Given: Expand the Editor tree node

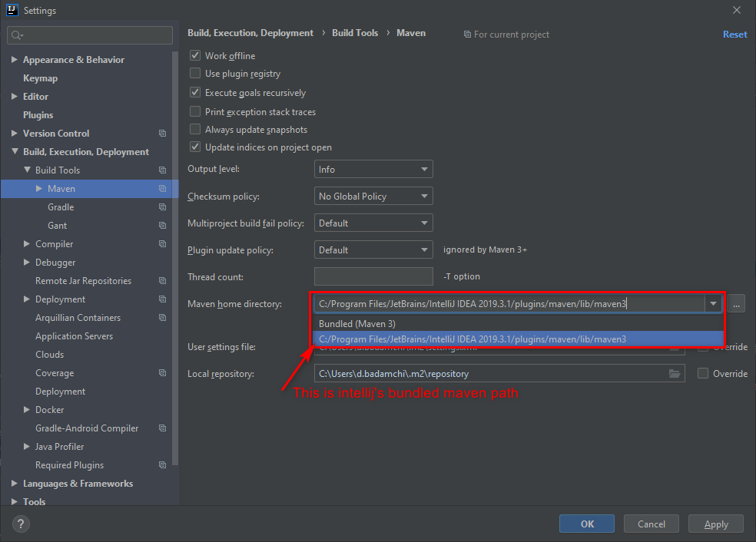Looking at the screenshot, I should click(15, 97).
